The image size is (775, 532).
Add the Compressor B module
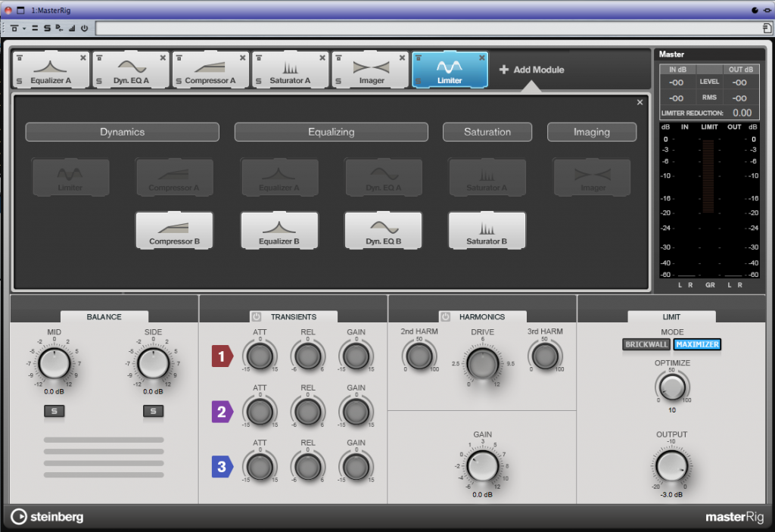175,230
